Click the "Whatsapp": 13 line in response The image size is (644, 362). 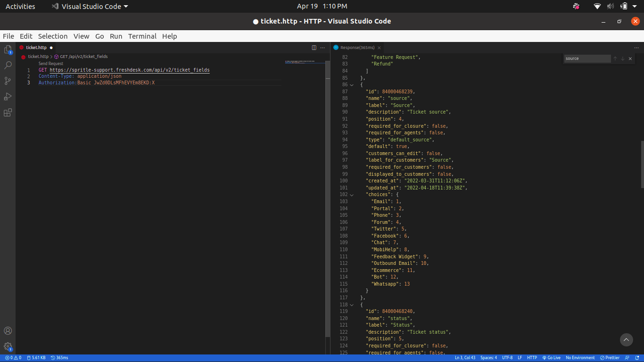[x=390, y=284]
